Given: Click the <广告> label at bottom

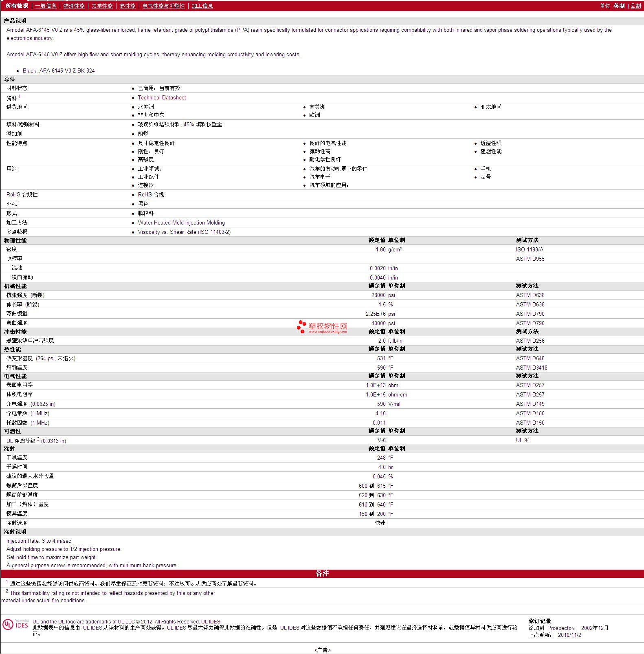Looking at the screenshot, I should click(x=322, y=650).
